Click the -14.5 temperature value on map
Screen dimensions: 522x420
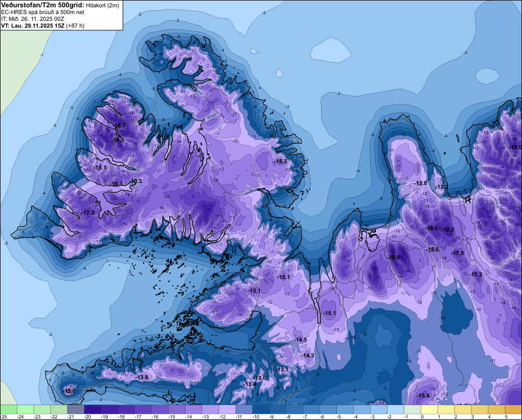pyautogui.click(x=301, y=340)
